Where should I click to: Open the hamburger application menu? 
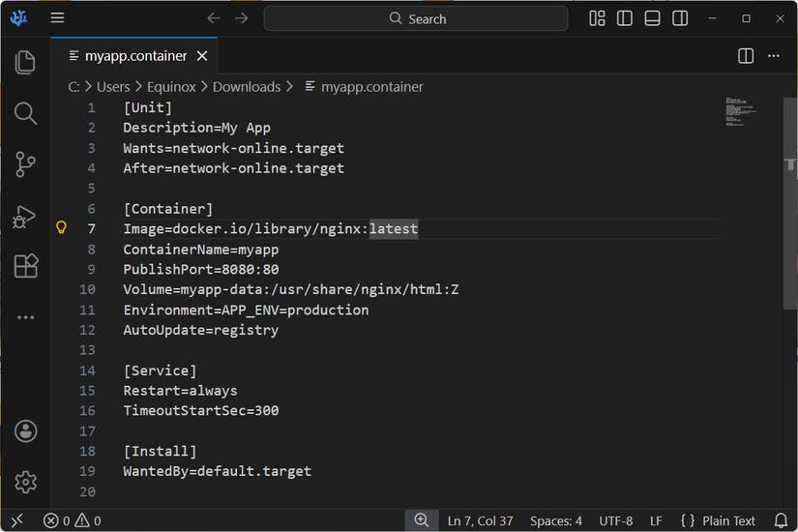pos(57,17)
